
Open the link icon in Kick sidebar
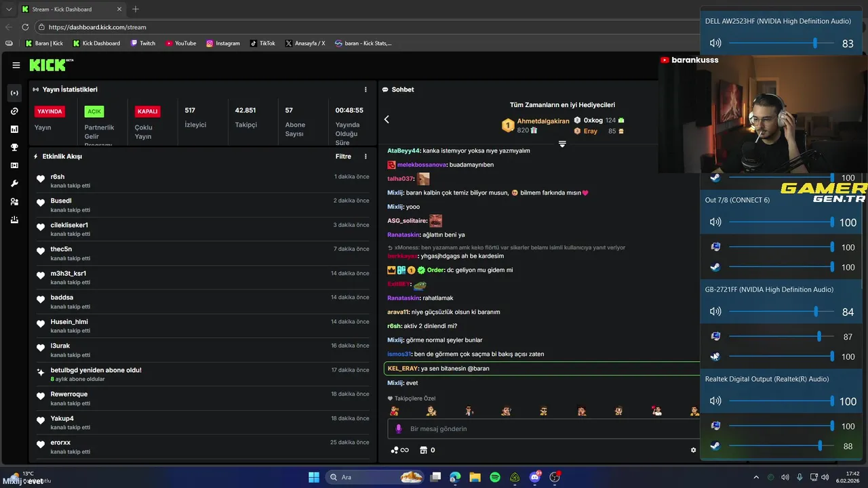pyautogui.click(x=14, y=111)
